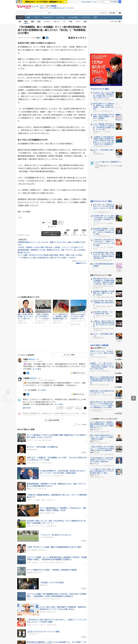The image size is (138, 644).
Task: Share the third comment on X
Action: click(x=85, y=408)
